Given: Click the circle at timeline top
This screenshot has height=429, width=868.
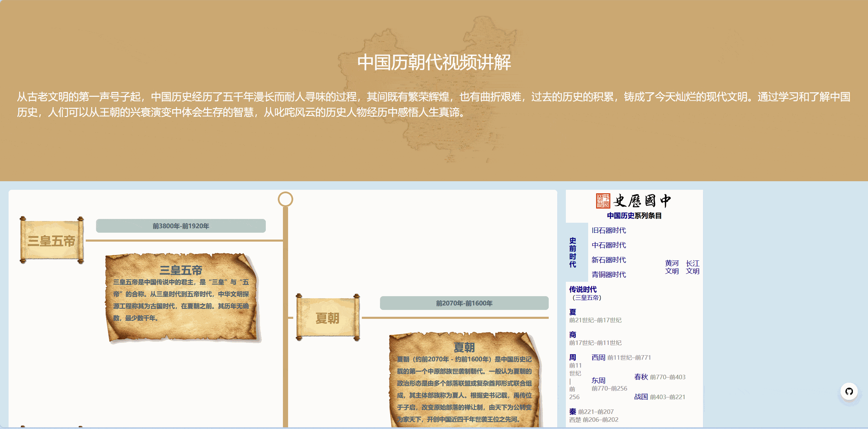Looking at the screenshot, I should pyautogui.click(x=285, y=199).
